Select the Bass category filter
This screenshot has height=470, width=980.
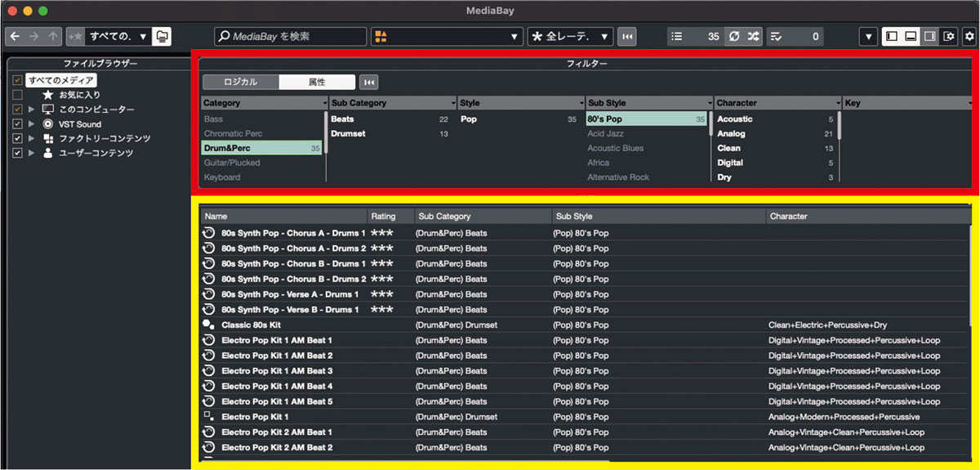click(262, 119)
